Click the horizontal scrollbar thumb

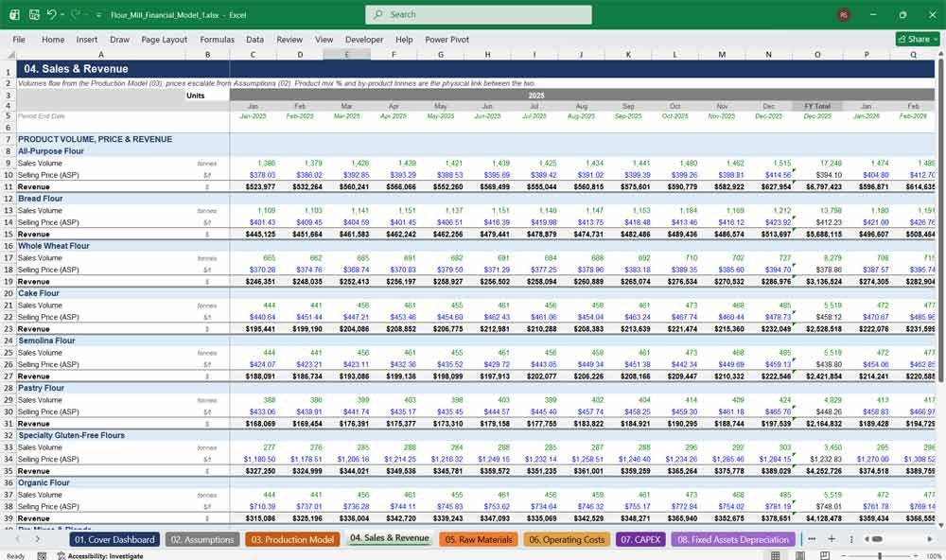pyautogui.click(x=877, y=539)
